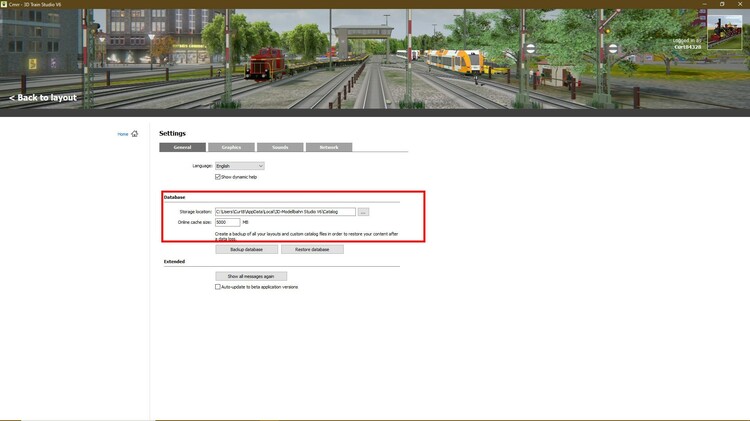Click Show all messages again button
The width and height of the screenshot is (750, 421).
coord(251,276)
